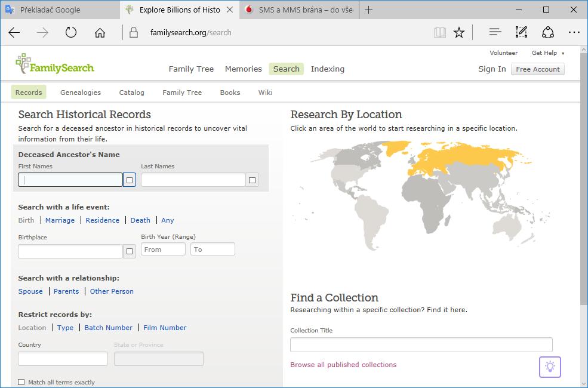Restrict records by Batch Number
588x388 pixels.
[109, 328]
